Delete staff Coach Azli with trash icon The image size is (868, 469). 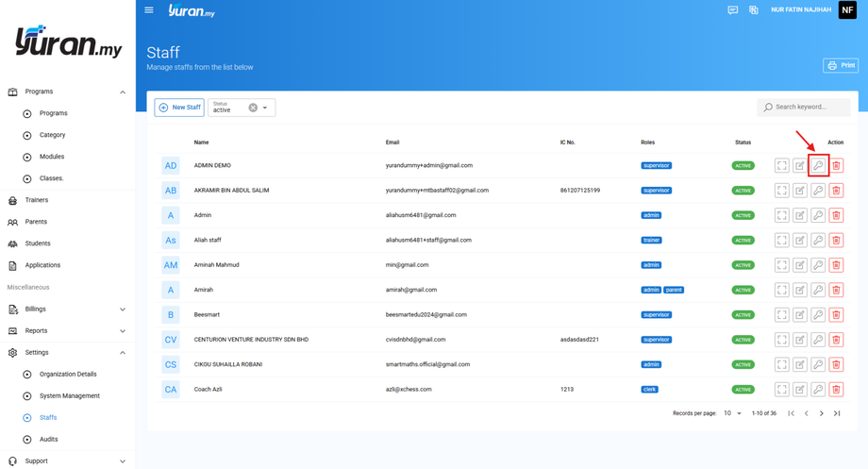tap(837, 390)
